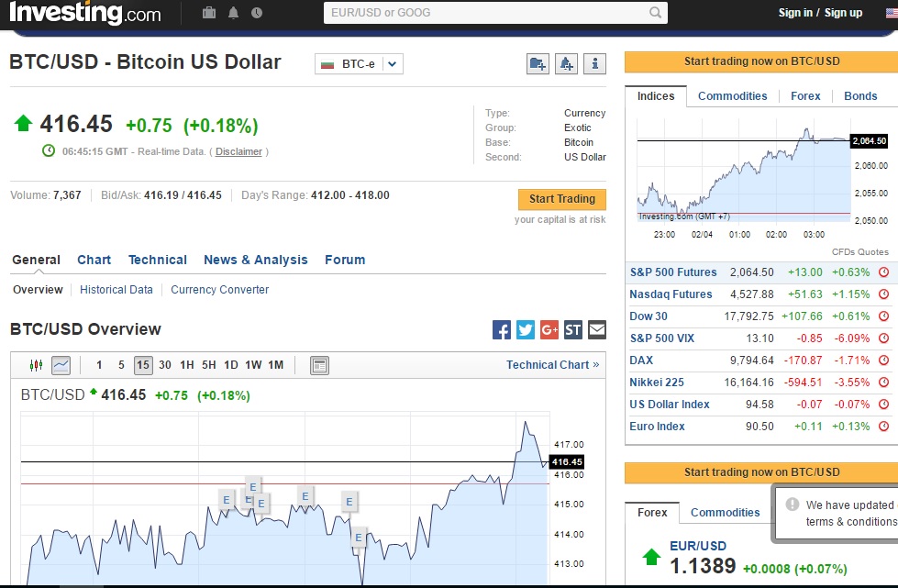Open the chart news table icon
The height and width of the screenshot is (588, 898).
click(319, 365)
